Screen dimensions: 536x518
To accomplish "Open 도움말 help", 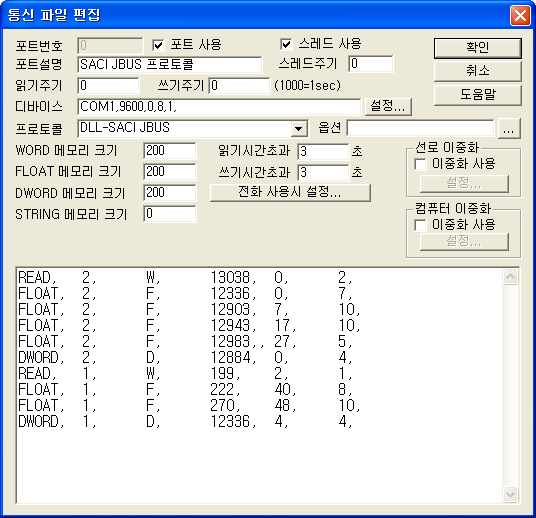I will pyautogui.click(x=478, y=95).
